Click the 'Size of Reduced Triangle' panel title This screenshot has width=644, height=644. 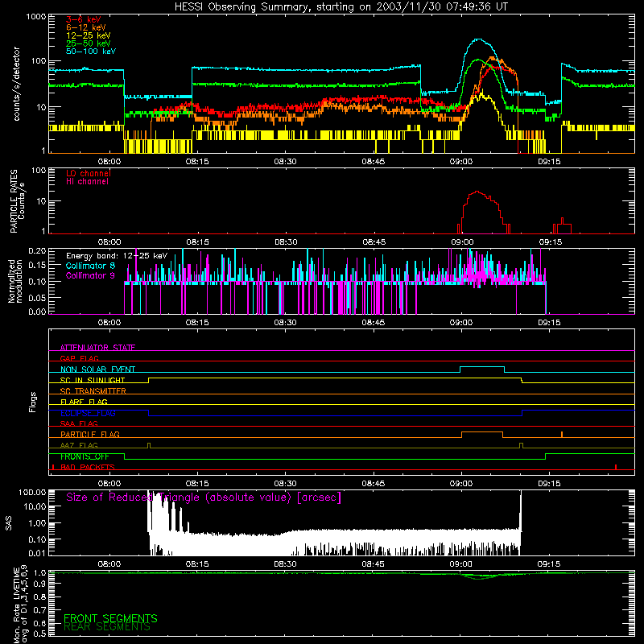[204, 497]
